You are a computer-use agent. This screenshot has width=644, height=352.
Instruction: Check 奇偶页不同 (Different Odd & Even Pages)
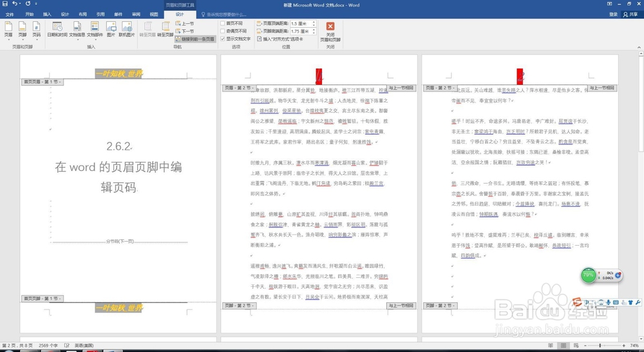click(x=234, y=31)
